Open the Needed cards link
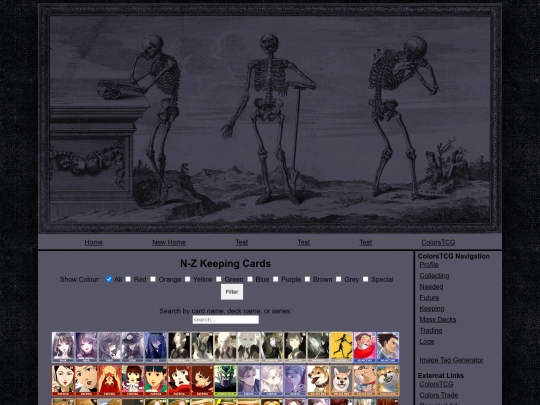The width and height of the screenshot is (540, 405). (431, 287)
